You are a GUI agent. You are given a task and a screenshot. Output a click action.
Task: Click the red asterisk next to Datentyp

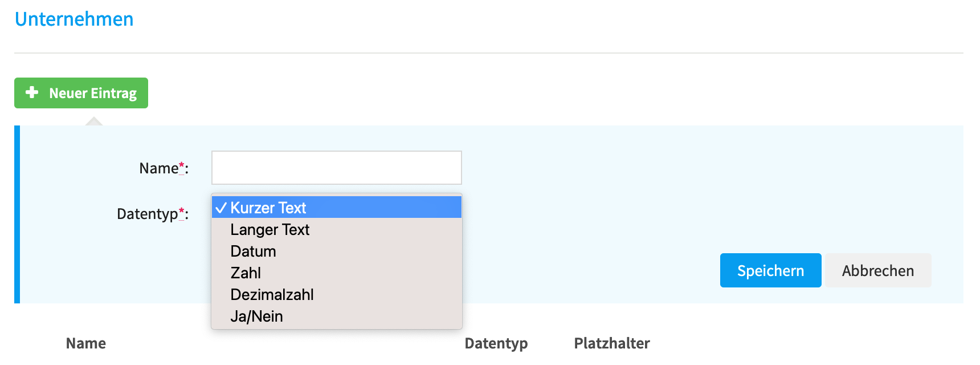[x=182, y=212]
